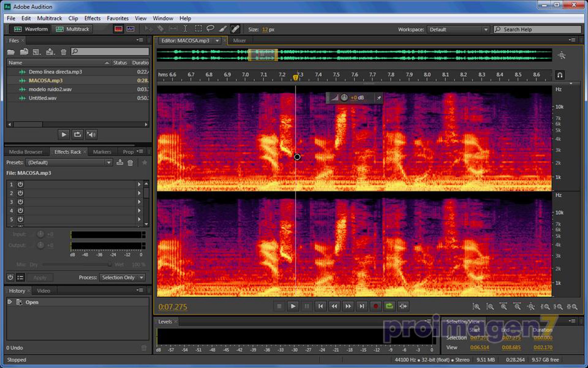The image size is (588, 368).
Task: Show spectral frequency display icon
Action: pos(118,29)
